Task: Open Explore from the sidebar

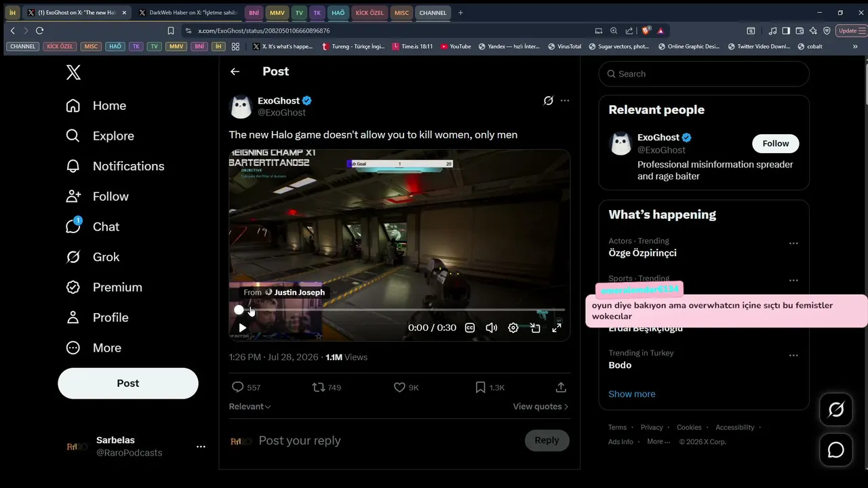Action: (x=100, y=136)
